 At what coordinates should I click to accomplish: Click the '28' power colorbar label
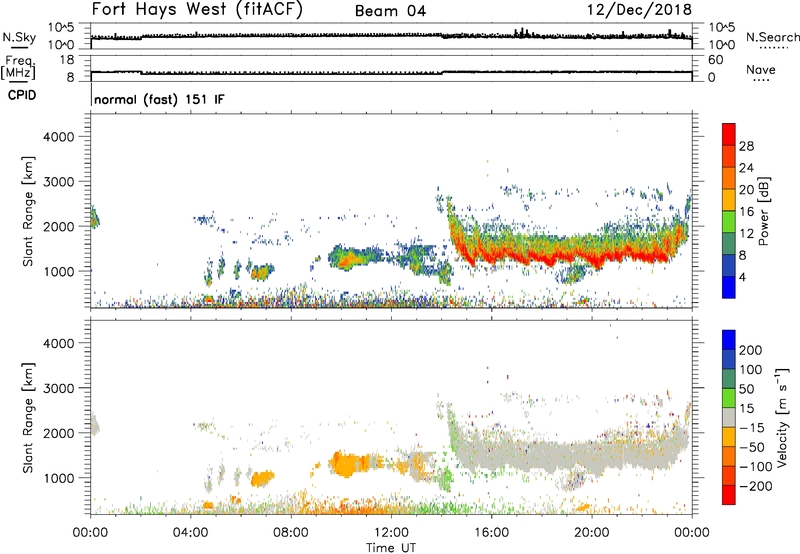[746, 146]
